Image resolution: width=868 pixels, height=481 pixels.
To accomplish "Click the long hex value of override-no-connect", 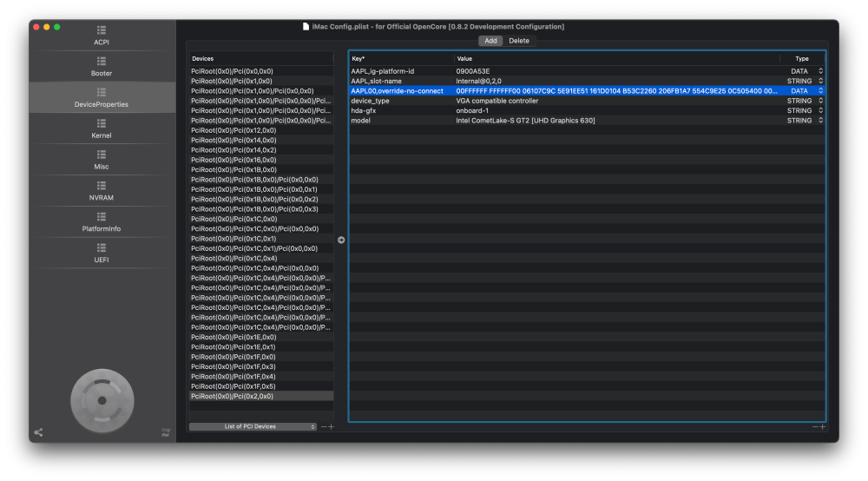I will tap(616, 91).
